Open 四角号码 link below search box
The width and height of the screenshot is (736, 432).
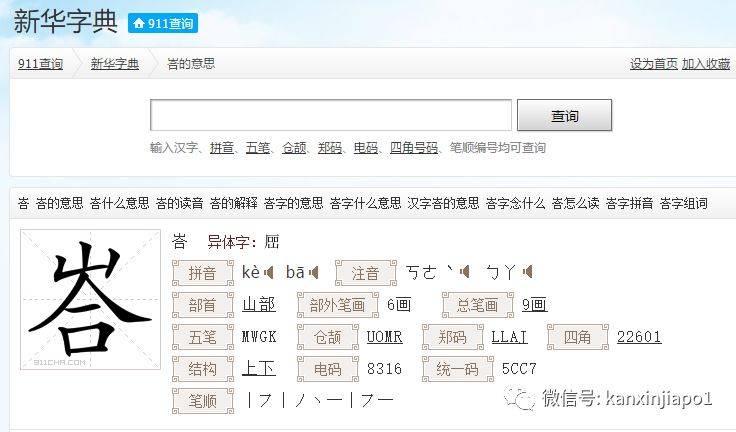tap(413, 148)
